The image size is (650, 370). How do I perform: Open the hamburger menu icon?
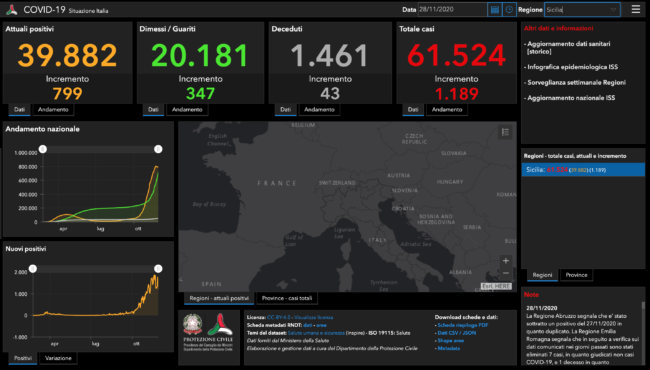coord(635,9)
